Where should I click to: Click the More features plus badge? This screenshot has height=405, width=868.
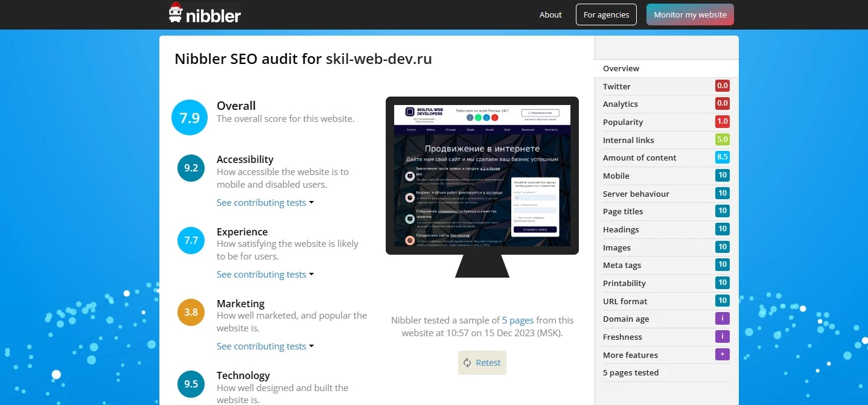click(723, 354)
